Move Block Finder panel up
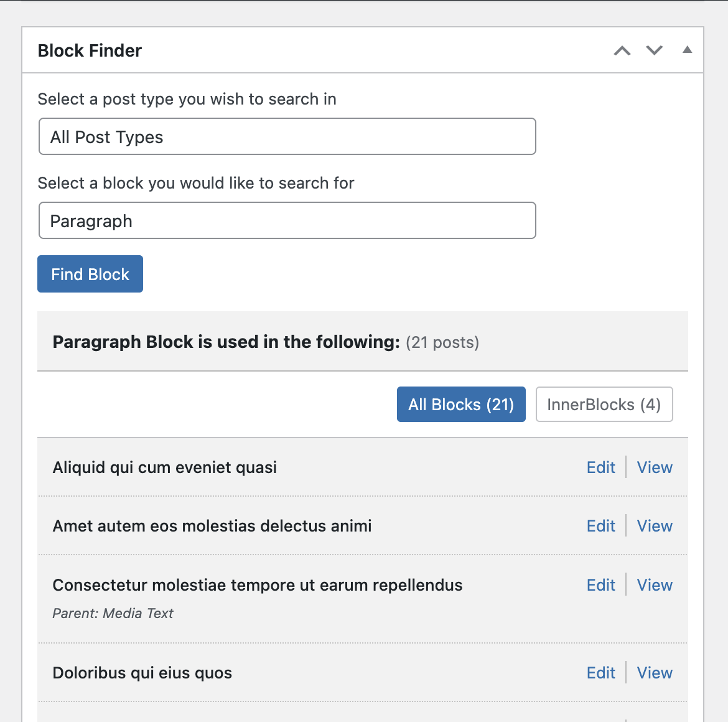Viewport: 728px width, 722px height. pyautogui.click(x=622, y=50)
